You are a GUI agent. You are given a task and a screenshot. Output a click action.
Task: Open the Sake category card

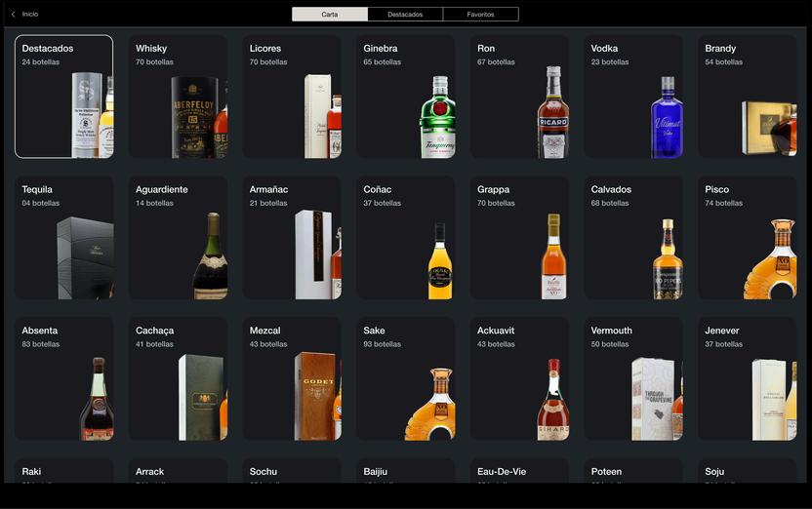pyautogui.click(x=405, y=378)
